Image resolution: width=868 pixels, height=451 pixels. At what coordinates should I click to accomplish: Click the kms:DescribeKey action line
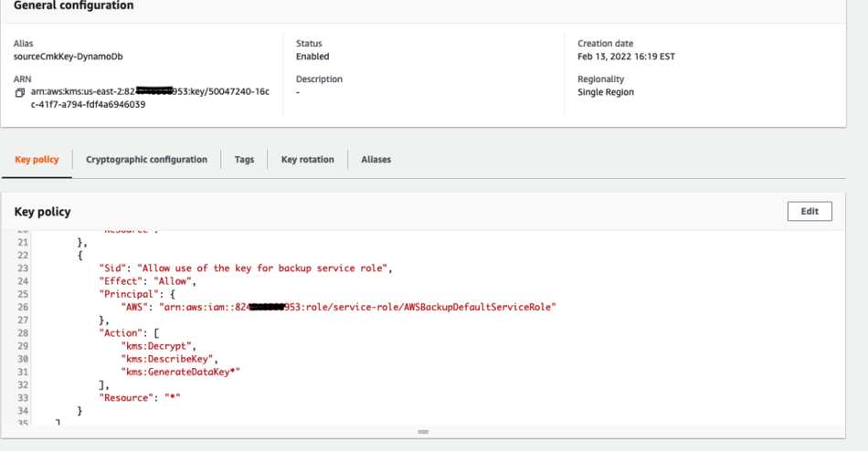click(x=169, y=359)
